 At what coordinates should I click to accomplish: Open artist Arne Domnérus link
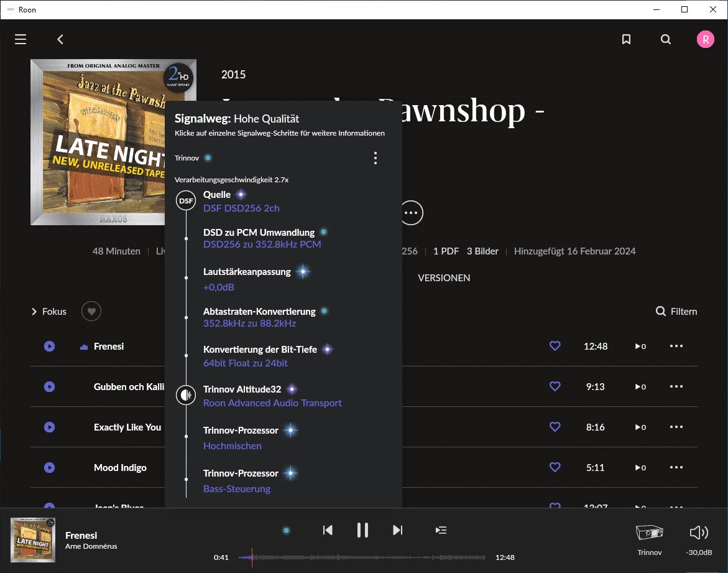pyautogui.click(x=91, y=546)
